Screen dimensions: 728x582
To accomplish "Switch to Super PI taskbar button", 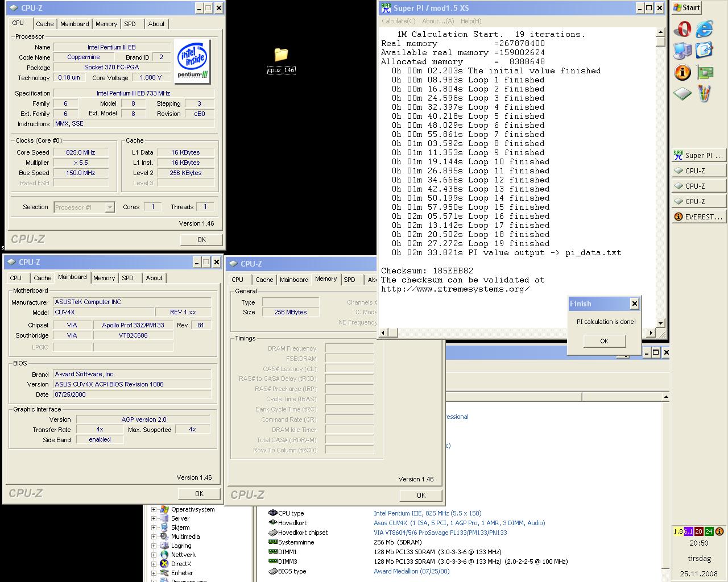I will point(699,155).
